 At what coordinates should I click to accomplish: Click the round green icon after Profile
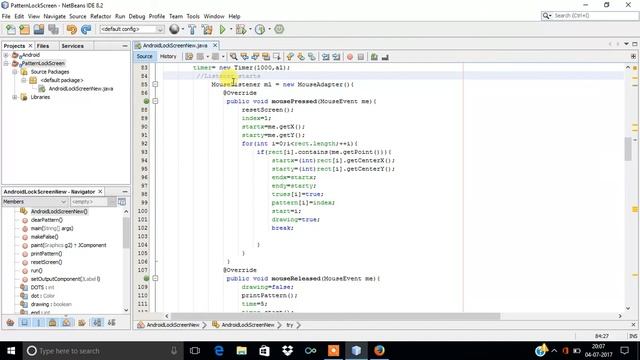pyautogui.click(x=279, y=29)
